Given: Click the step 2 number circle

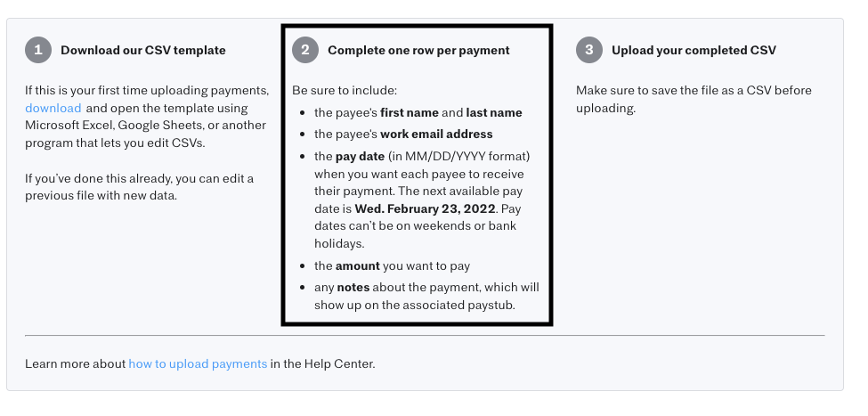Looking at the screenshot, I should [x=305, y=50].
